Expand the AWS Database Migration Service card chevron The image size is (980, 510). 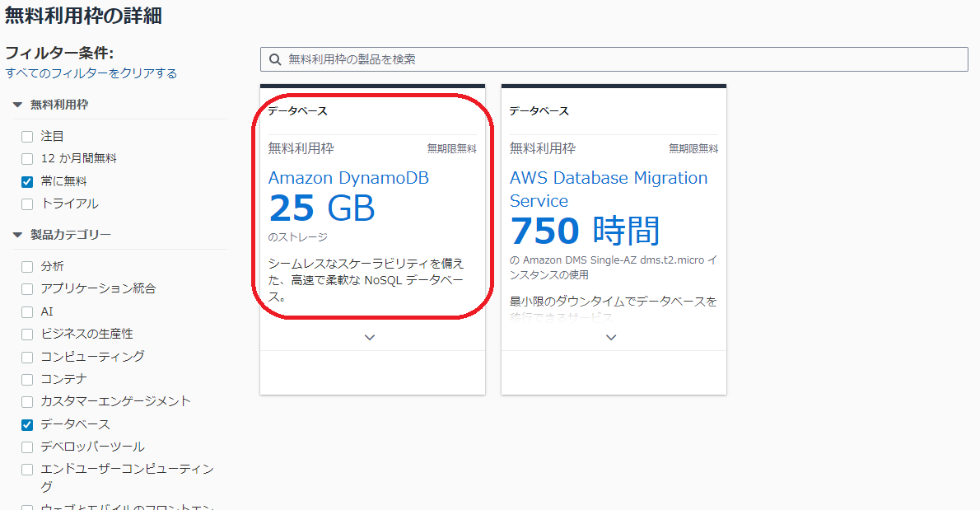(611, 338)
